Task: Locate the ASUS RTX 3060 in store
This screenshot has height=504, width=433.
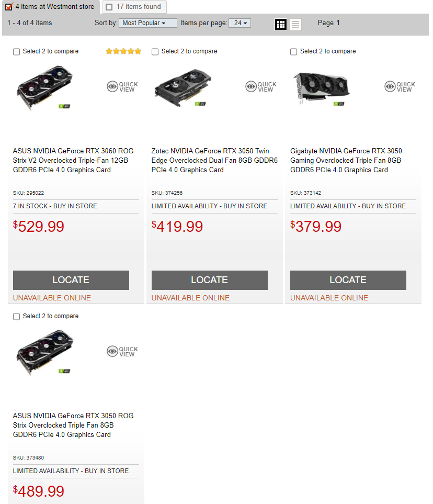Action: point(71,280)
